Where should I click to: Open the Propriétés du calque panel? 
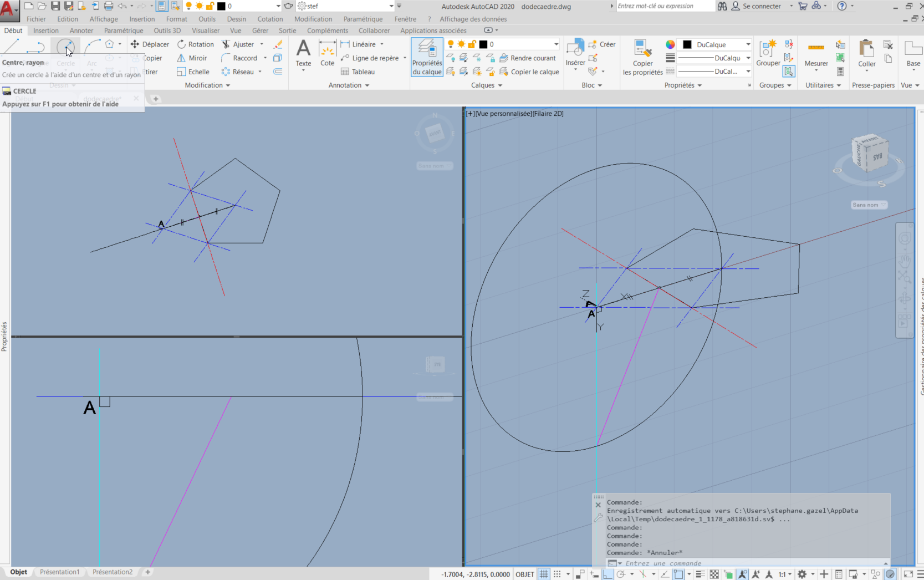coord(427,57)
